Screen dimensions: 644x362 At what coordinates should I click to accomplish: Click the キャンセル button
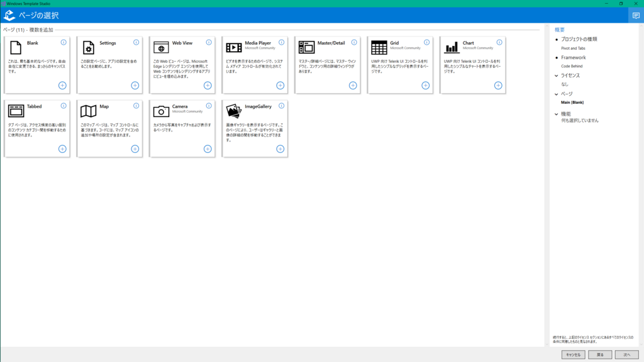tap(574, 354)
